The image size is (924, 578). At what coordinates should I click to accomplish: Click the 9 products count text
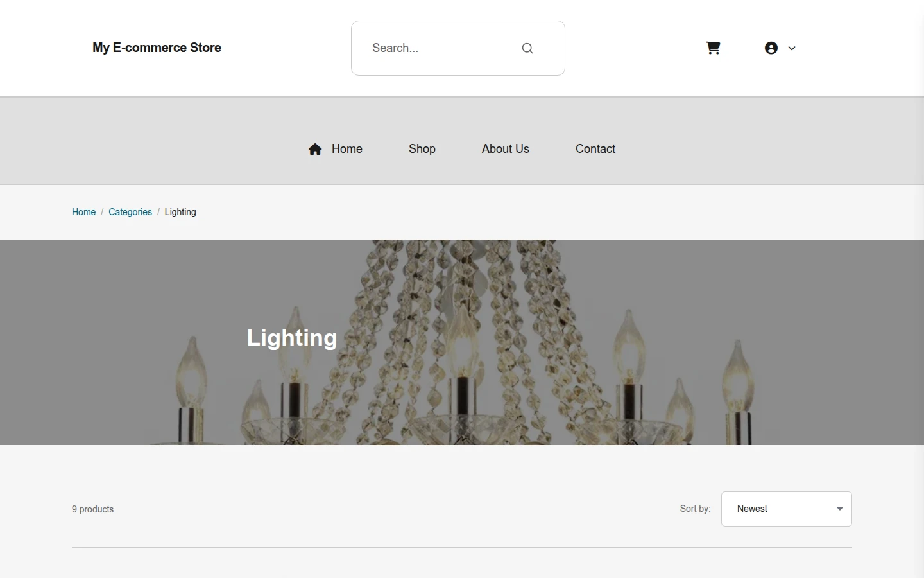pyautogui.click(x=93, y=509)
